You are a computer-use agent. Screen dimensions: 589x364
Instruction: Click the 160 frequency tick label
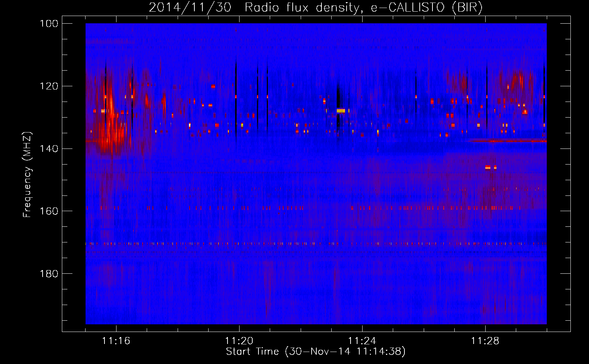[x=48, y=211]
